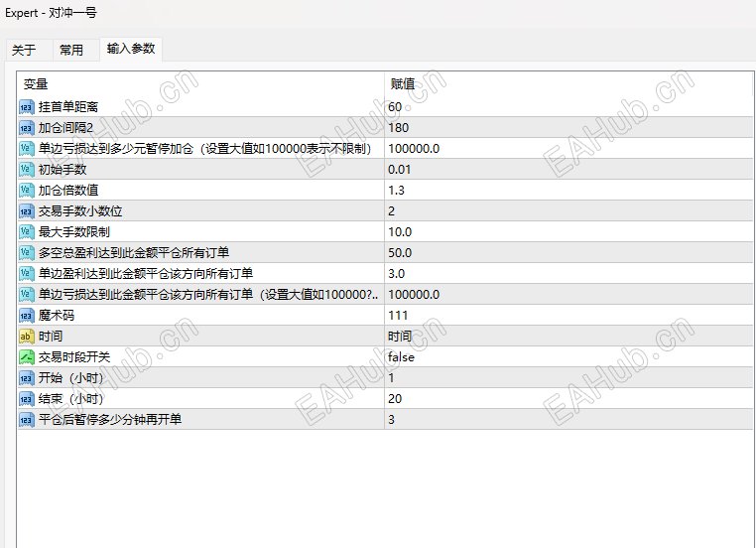Select the 最大手数限制 variable name
This screenshot has width=756, height=548.
click(x=74, y=232)
